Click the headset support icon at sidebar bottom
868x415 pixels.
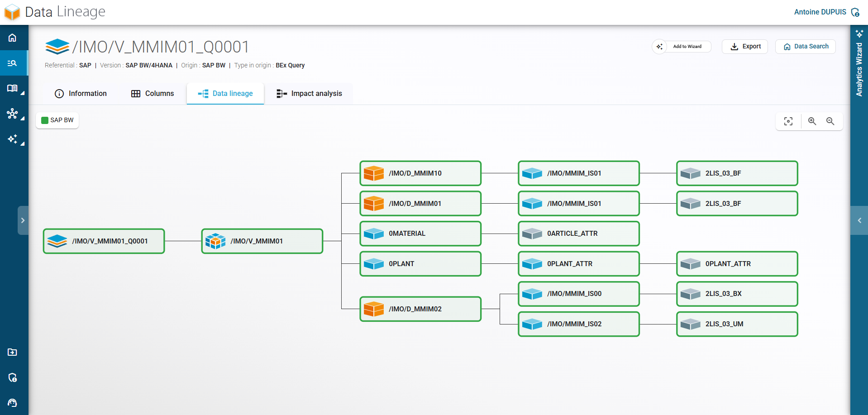coord(12,403)
